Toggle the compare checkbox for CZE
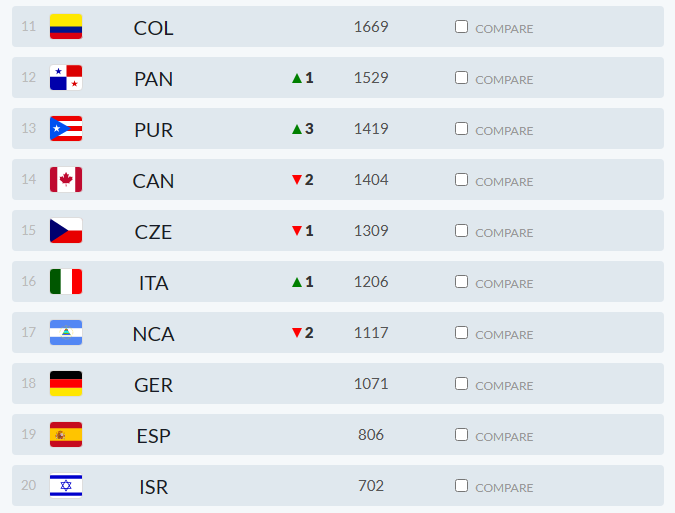Image resolution: width=675 pixels, height=513 pixels. [x=461, y=231]
